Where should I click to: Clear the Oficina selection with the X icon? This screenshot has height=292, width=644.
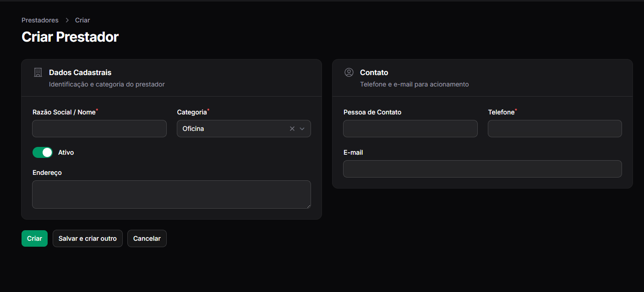pyautogui.click(x=292, y=129)
